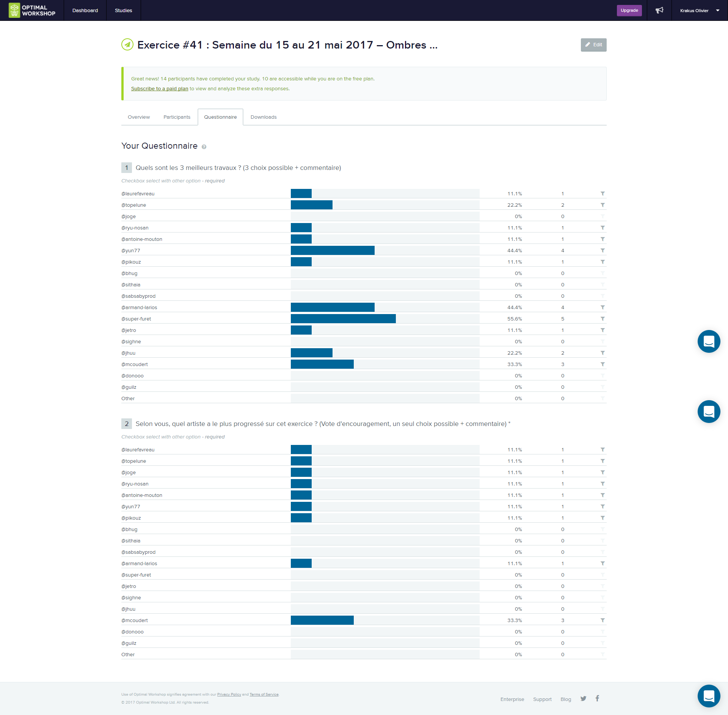Image resolution: width=728 pixels, height=715 pixels.
Task: Open the Facebook link in footer
Action: tap(597, 698)
